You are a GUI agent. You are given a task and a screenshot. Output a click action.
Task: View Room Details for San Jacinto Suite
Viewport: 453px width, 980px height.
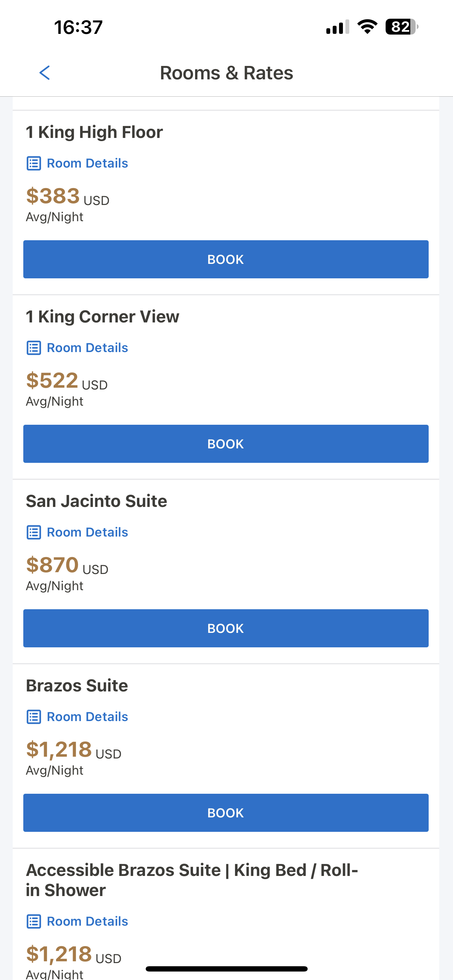click(87, 533)
